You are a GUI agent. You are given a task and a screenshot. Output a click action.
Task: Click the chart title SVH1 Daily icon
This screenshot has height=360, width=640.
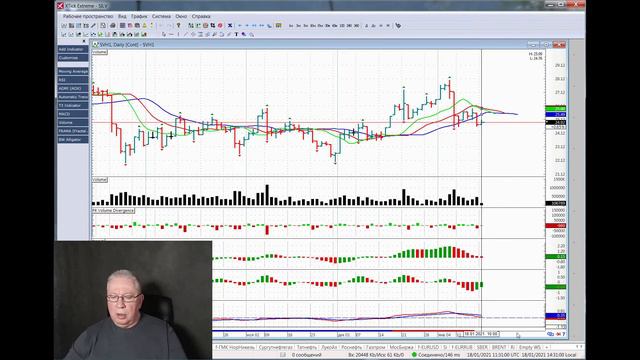coord(96,44)
